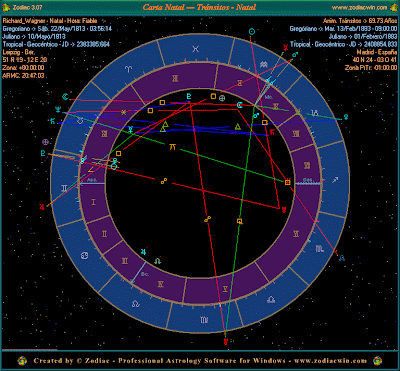400x371 pixels.
Task: Click the Aquarius sign in the zodiac ring
Action: (264, 63)
